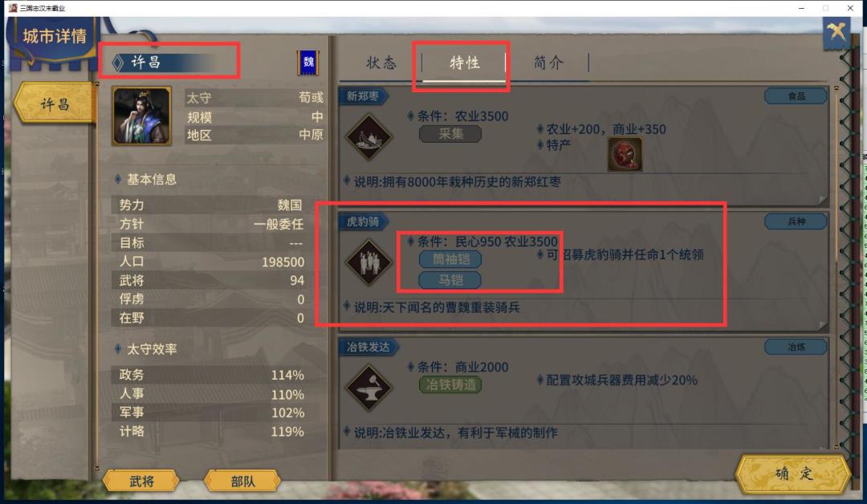Screen dimensions: 867x504
Task: Close the city details panel
Action: 836,32
